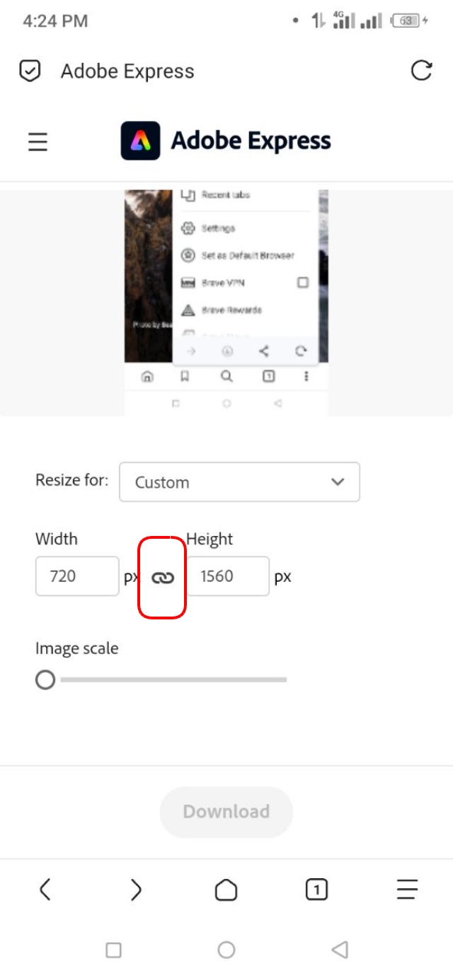Open the browser options menu icon
This screenshot has height=980, width=453.
pyautogui.click(x=407, y=889)
